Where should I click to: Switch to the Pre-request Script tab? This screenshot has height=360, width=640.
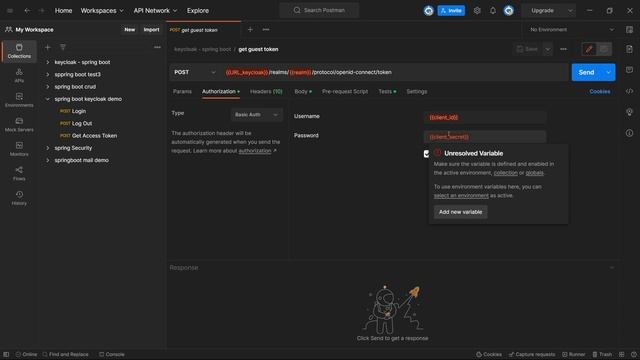pyautogui.click(x=345, y=91)
